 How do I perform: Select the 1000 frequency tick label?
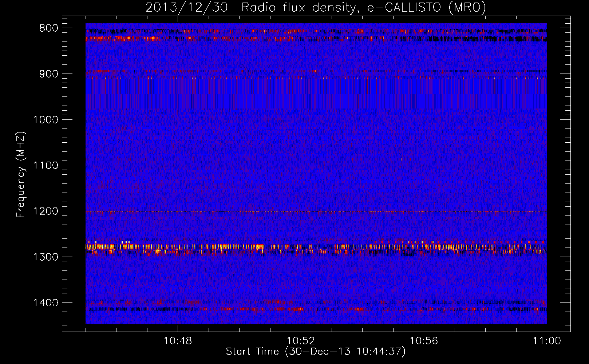click(x=46, y=120)
